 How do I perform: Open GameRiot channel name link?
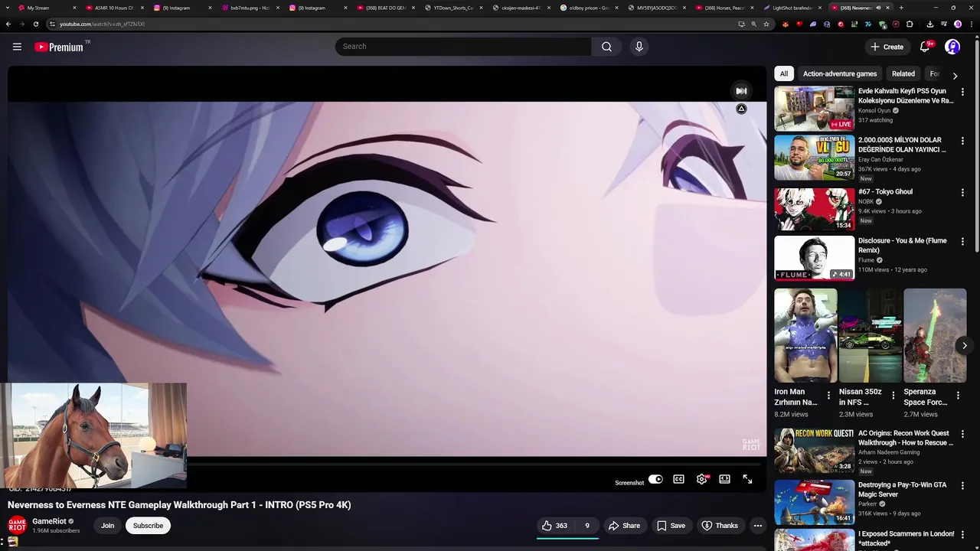pyautogui.click(x=49, y=521)
